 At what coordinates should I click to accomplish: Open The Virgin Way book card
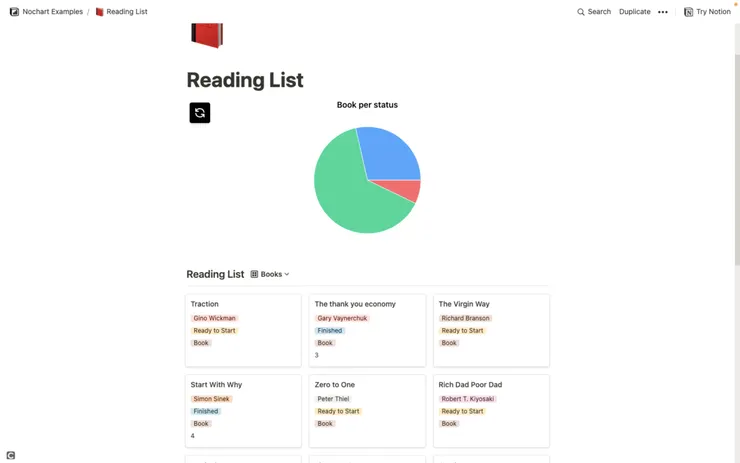click(x=491, y=329)
